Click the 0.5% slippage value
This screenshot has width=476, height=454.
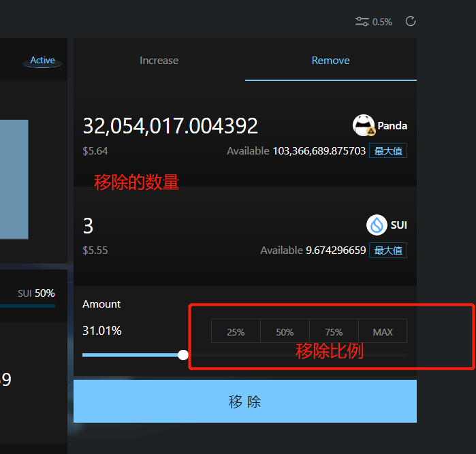382,22
